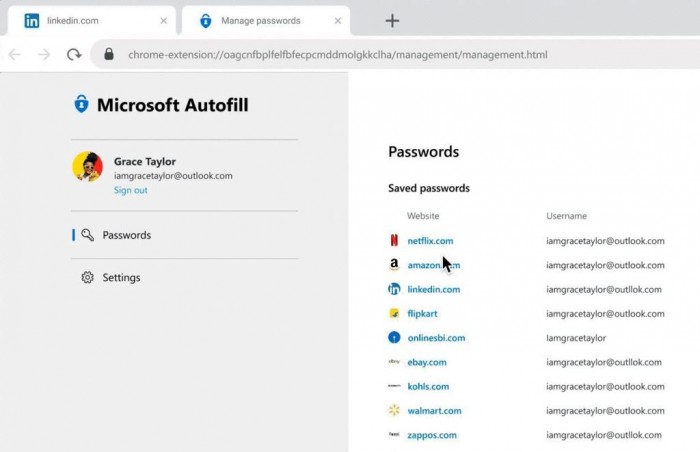700x452 pixels.
Task: Click Grace Taylor's profile avatar
Action: click(88, 167)
